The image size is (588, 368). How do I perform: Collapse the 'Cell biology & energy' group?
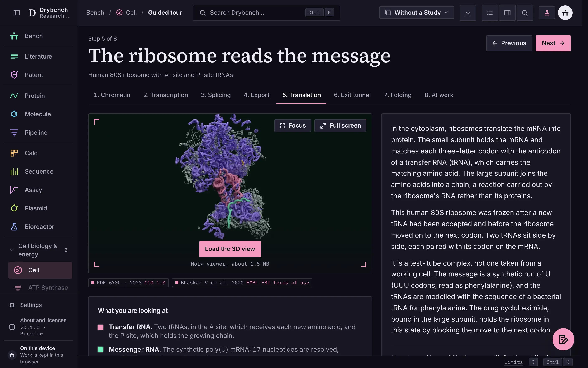38,250
